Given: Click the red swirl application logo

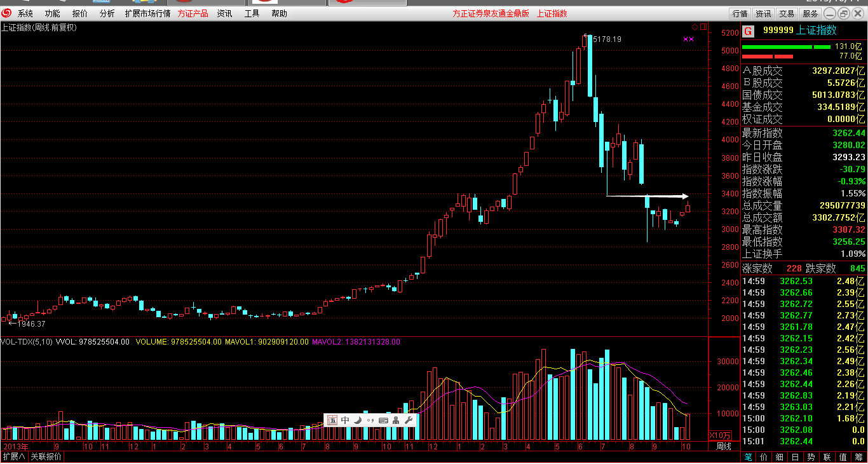Looking at the screenshot, I should (x=6, y=13).
